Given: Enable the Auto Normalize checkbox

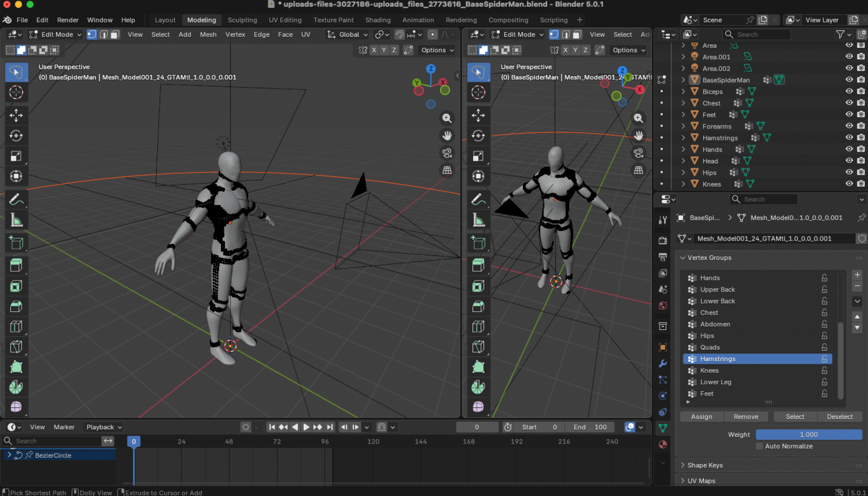Looking at the screenshot, I should pyautogui.click(x=759, y=446).
